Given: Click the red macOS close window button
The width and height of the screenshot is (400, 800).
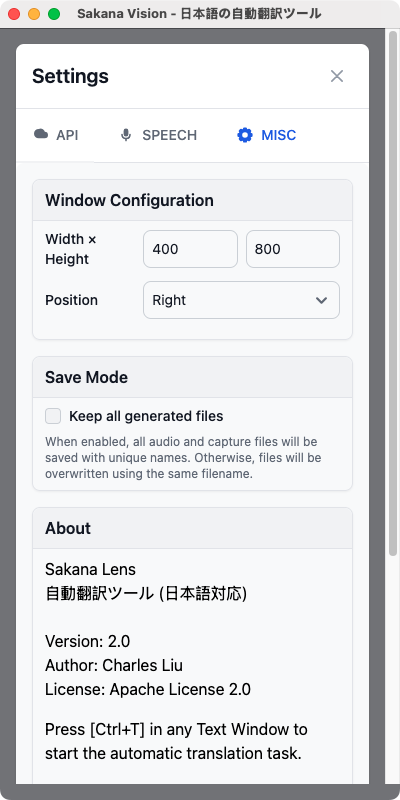Looking at the screenshot, I should (x=14, y=14).
